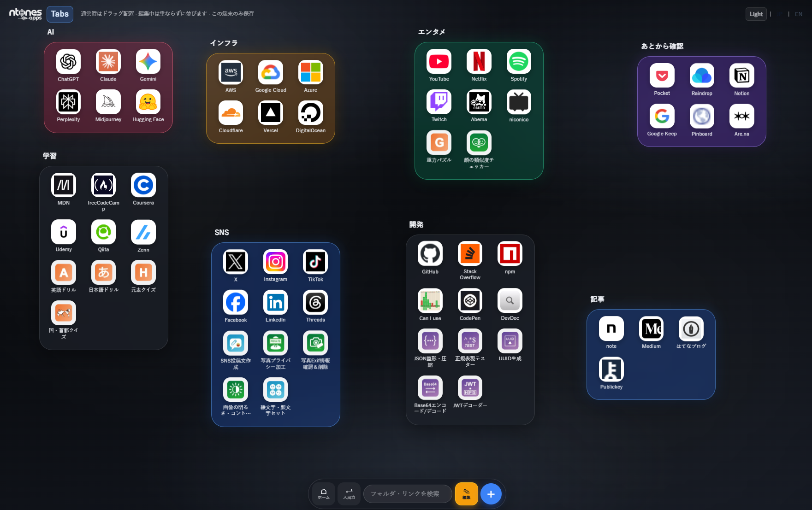Open the TikTok shortcut
This screenshot has width=812, height=510.
coord(315,262)
